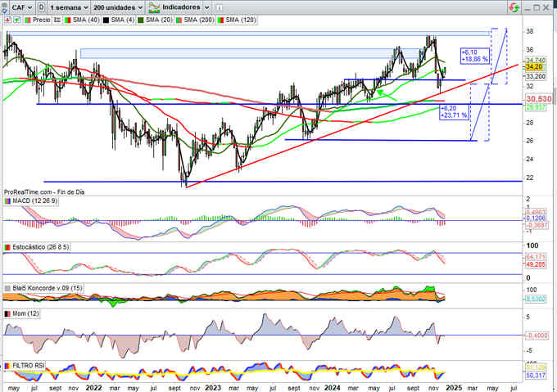557x392 pixels.
Task: Open the 200 unidades dropdown
Action: pos(118,7)
